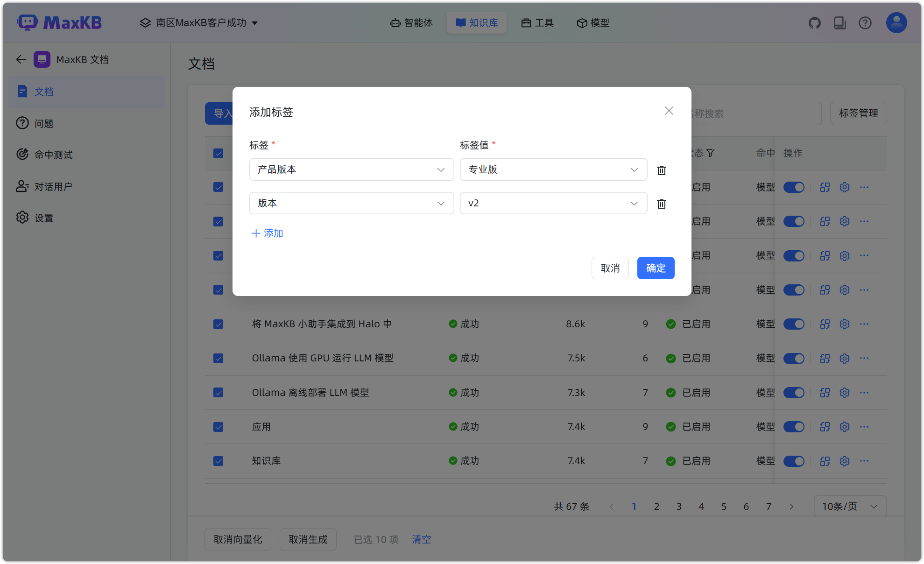The height and width of the screenshot is (564, 924).
Task: Uncheck the select-all checkbox in the table header
Action: (218, 153)
